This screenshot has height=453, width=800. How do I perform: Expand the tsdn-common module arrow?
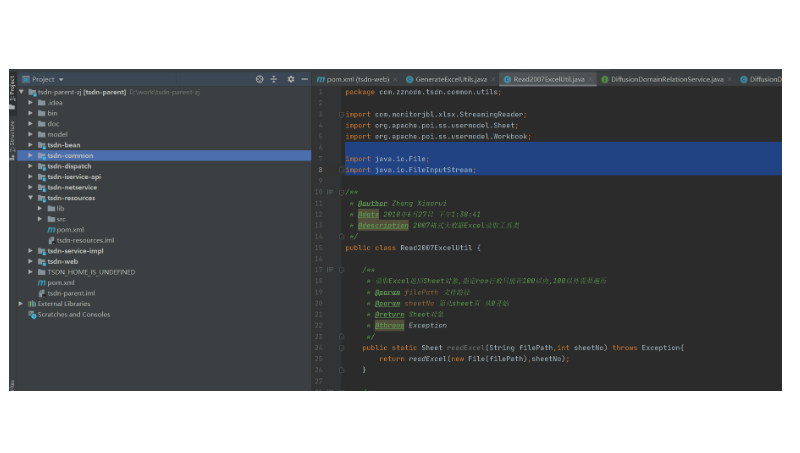click(31, 156)
